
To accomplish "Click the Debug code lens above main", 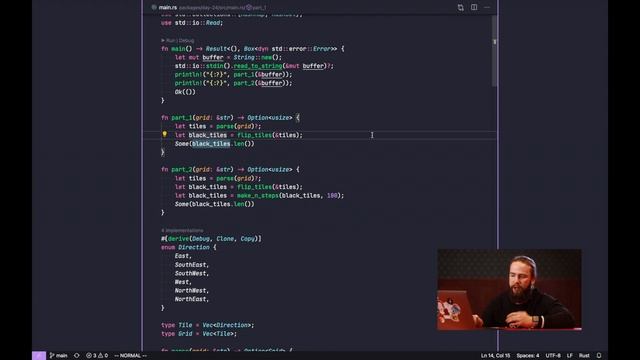I will tap(187, 40).
